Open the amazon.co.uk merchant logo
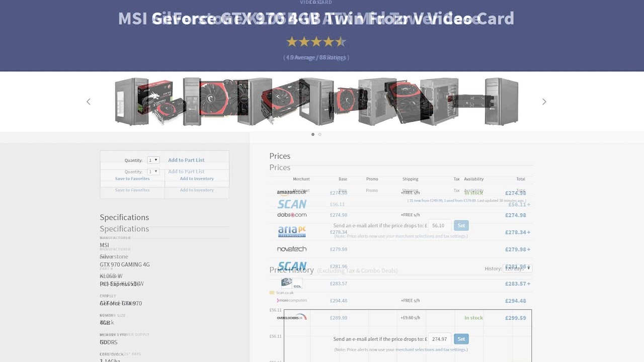Viewport: 644px width, 362px height. pos(291,193)
